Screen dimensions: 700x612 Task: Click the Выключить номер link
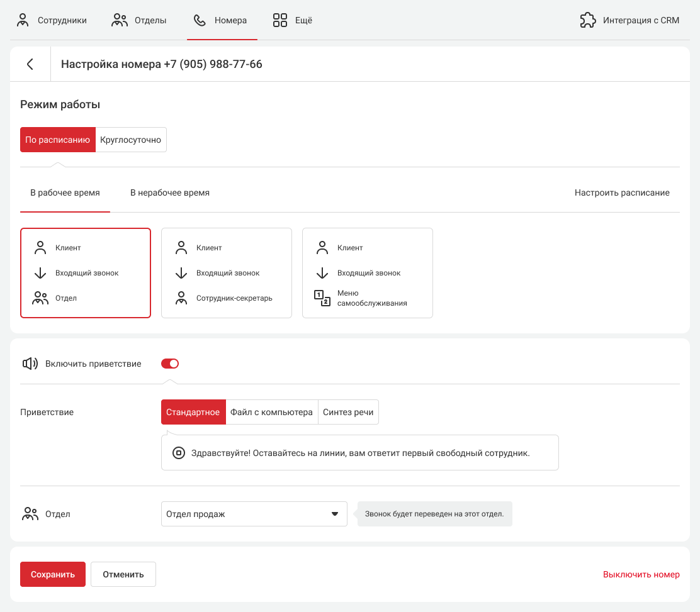[641, 574]
